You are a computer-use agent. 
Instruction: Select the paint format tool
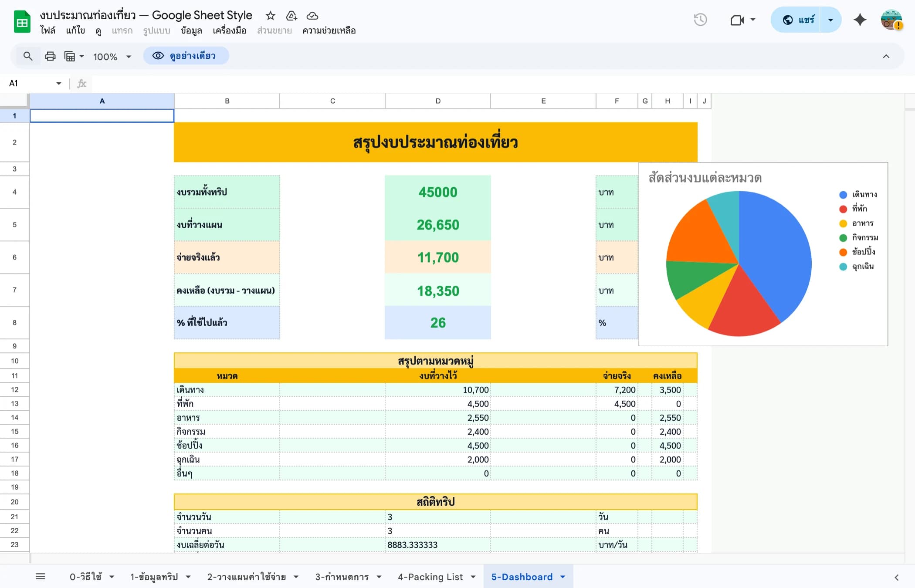coord(70,56)
